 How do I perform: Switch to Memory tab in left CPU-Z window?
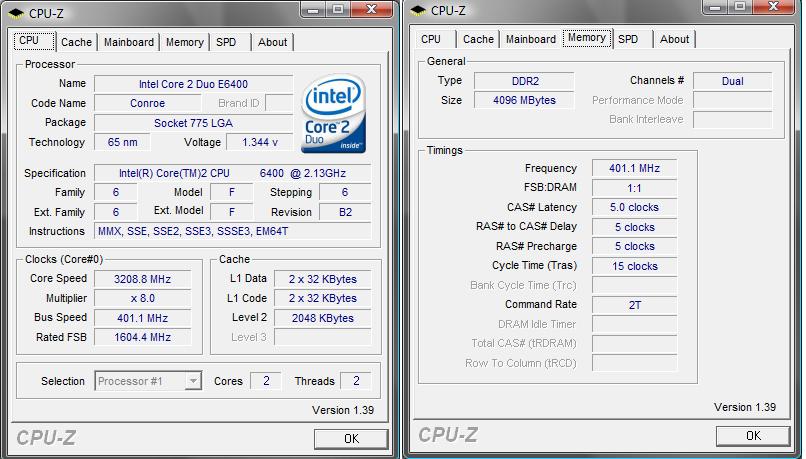(185, 42)
